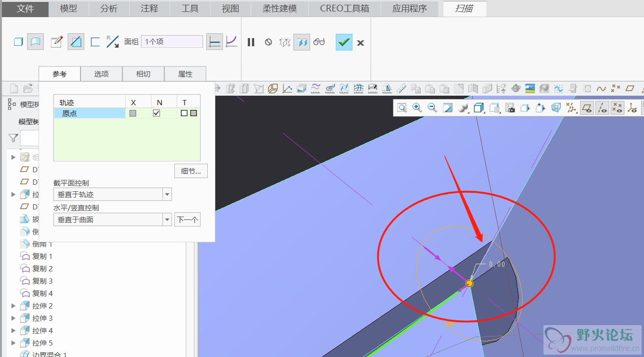The width and height of the screenshot is (644, 357).
Task: Click the model tree filter funnel icon
Action: 13,138
